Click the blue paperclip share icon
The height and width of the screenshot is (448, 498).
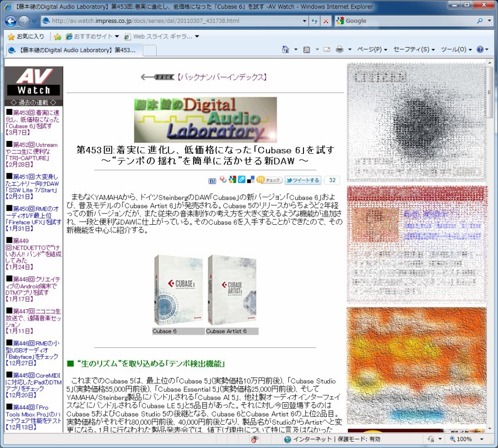click(x=242, y=179)
